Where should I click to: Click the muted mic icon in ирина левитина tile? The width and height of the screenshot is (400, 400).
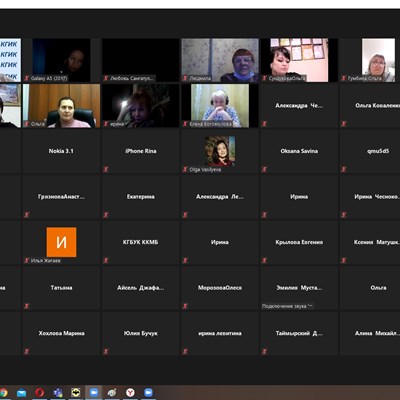pos(185,351)
